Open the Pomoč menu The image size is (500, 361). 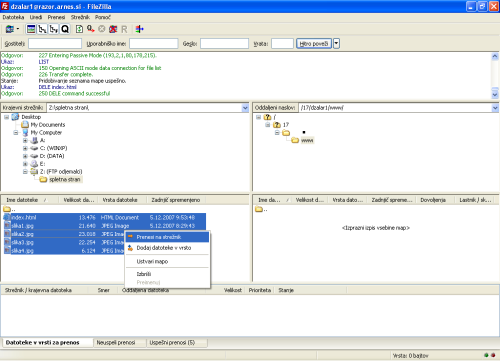coord(102,17)
